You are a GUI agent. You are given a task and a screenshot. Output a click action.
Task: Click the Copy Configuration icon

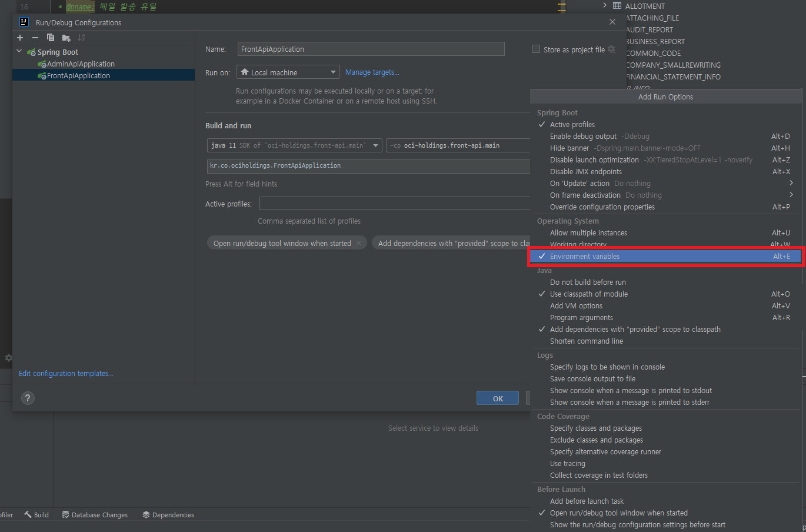click(x=51, y=38)
